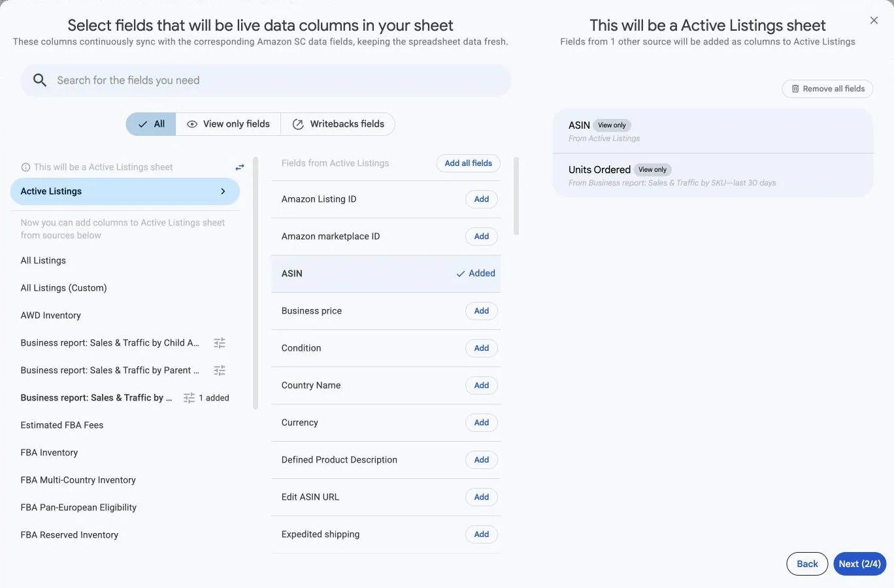Add the Defined Product Description field
The width and height of the screenshot is (894, 588).
pyautogui.click(x=482, y=460)
